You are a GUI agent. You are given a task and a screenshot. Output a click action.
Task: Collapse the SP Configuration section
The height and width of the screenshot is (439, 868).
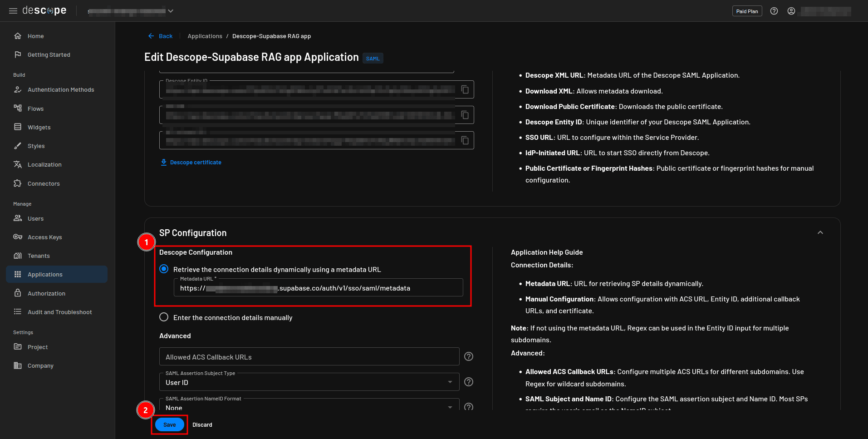(820, 232)
